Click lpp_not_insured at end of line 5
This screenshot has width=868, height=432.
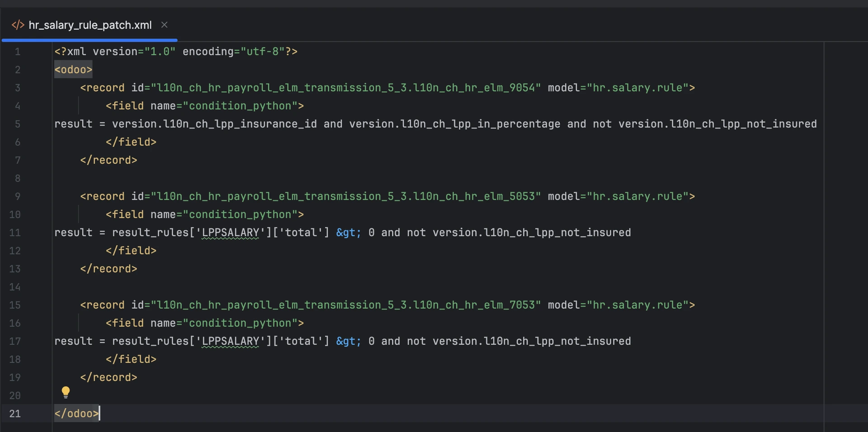pyautogui.click(x=769, y=124)
